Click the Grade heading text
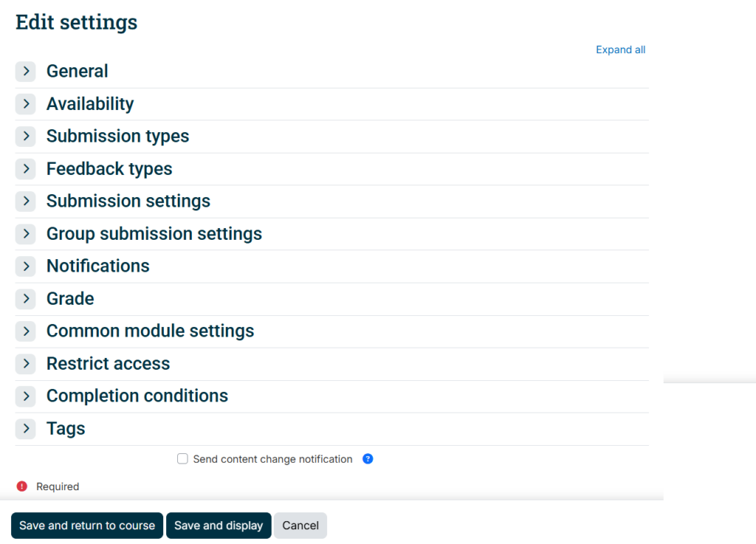The width and height of the screenshot is (756, 544). pos(70,299)
